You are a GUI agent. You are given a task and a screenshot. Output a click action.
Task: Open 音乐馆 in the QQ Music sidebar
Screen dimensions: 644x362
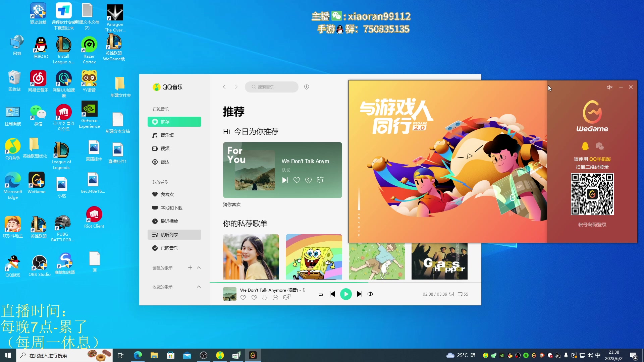point(174,135)
